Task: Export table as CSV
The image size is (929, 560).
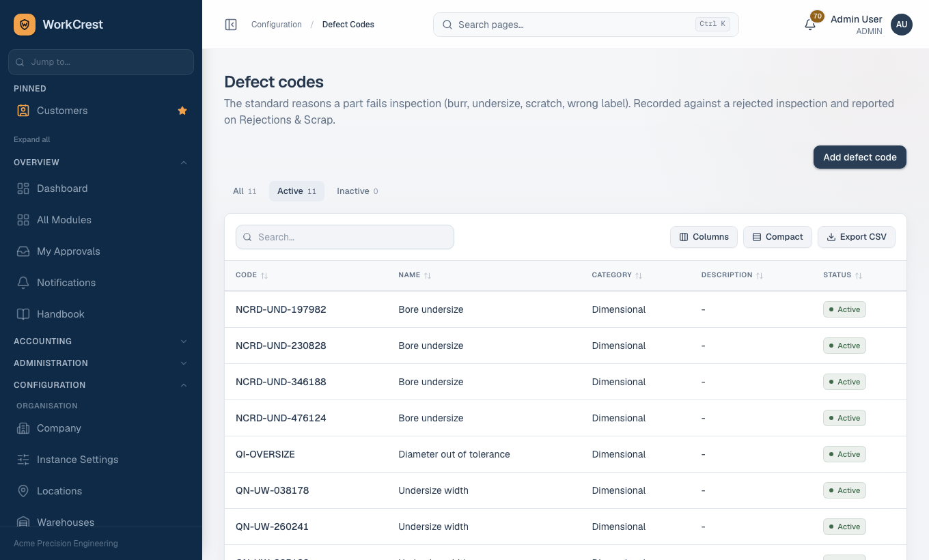Action: point(857,237)
